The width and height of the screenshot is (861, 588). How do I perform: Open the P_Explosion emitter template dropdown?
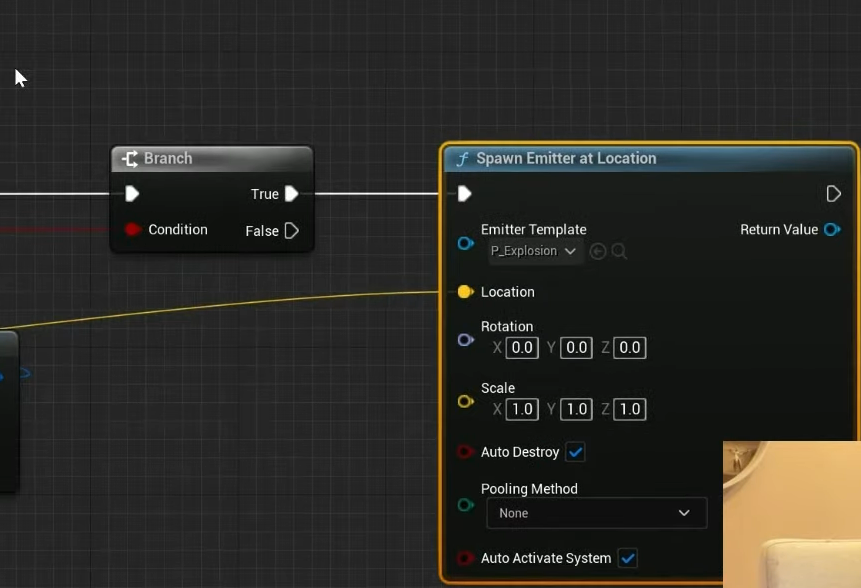(x=534, y=251)
